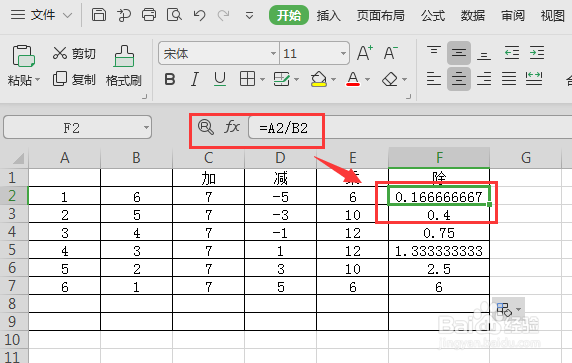Switch to the 数据 tab
The image size is (572, 363).
tap(473, 15)
